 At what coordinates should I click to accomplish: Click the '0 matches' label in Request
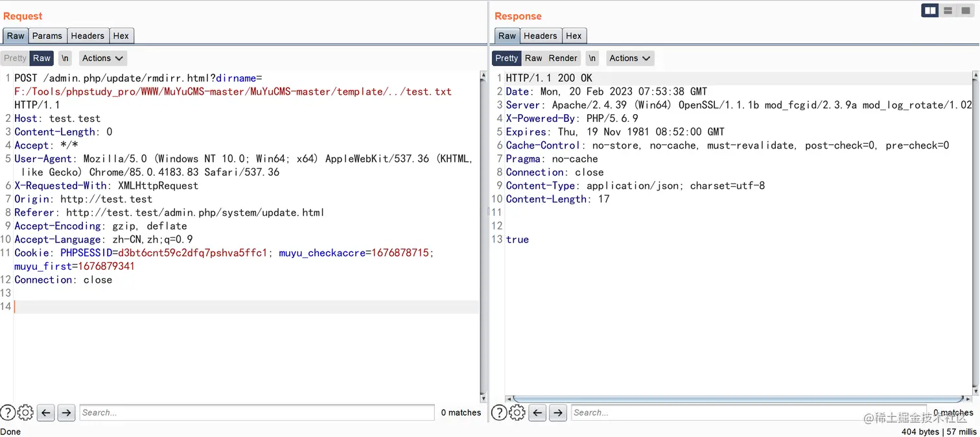pyautogui.click(x=461, y=412)
